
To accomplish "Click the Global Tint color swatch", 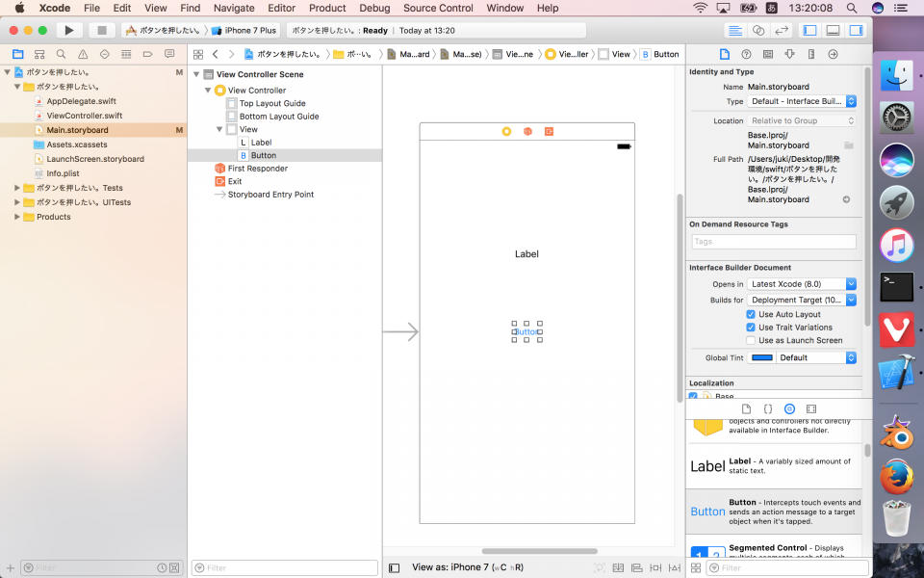I will [762, 357].
